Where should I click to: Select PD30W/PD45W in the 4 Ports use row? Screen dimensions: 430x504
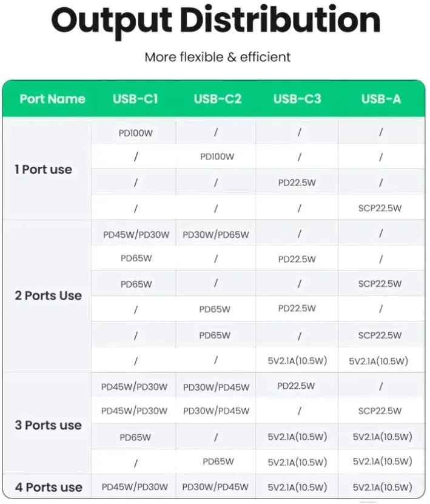pos(216,487)
